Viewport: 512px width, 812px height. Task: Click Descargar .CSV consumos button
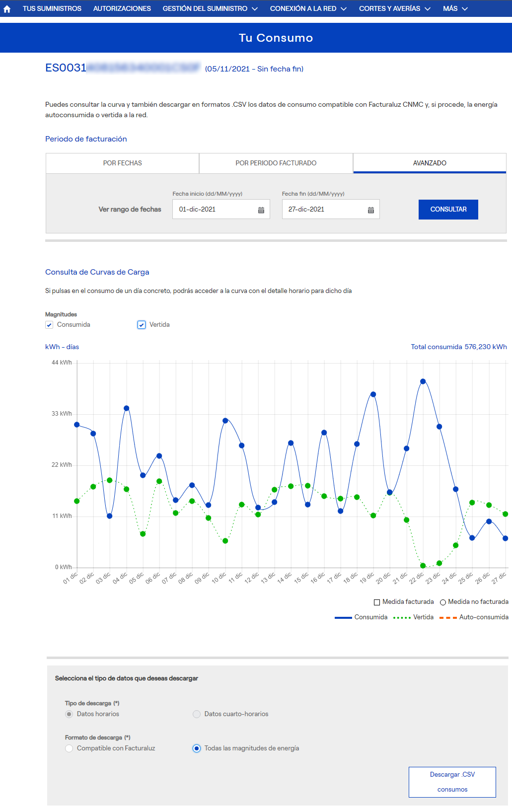point(452,782)
